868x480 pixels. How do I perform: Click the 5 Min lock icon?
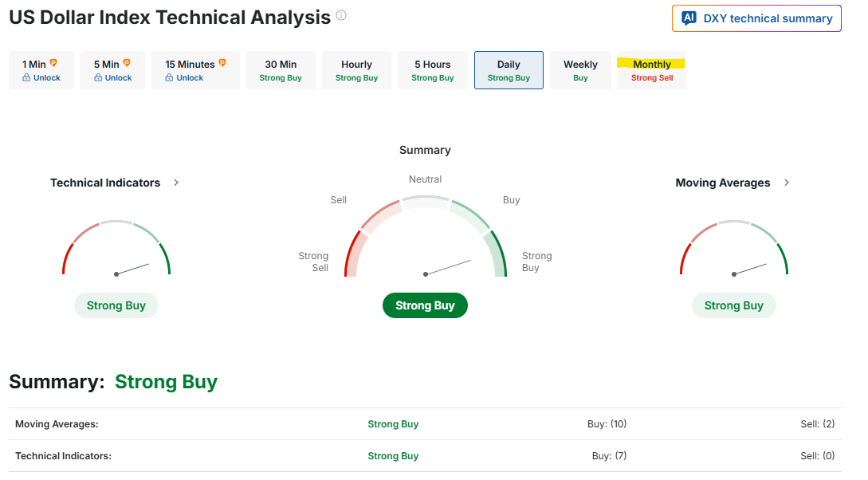(98, 78)
